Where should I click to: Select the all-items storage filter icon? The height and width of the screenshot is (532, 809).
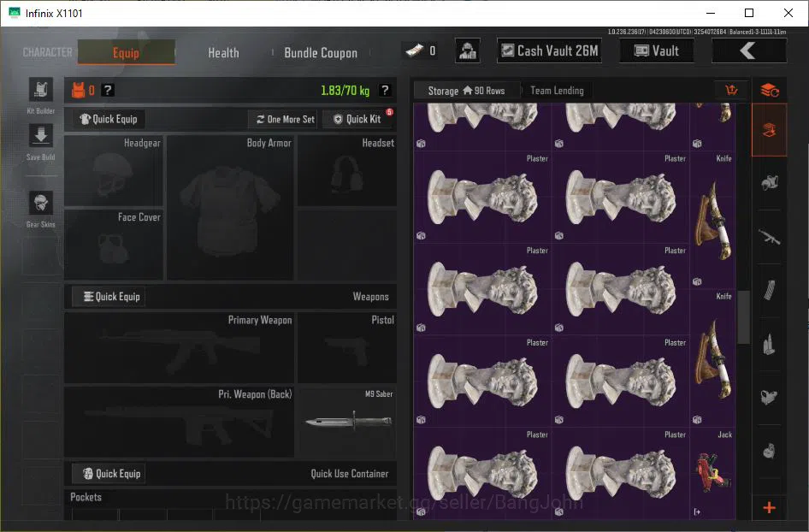pos(770,130)
